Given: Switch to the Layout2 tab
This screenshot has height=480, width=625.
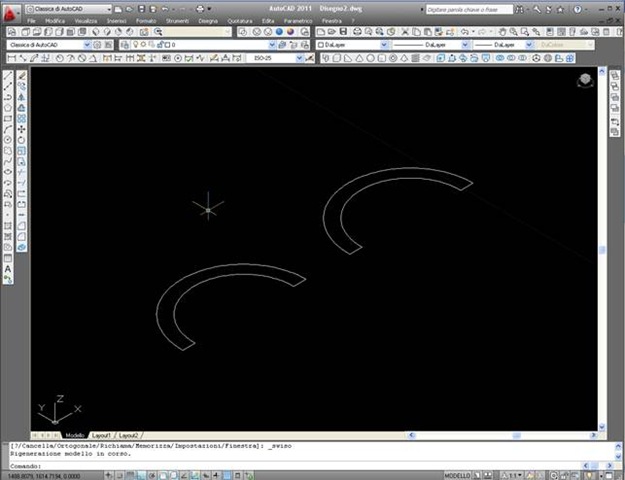Looking at the screenshot, I should click(x=128, y=436).
